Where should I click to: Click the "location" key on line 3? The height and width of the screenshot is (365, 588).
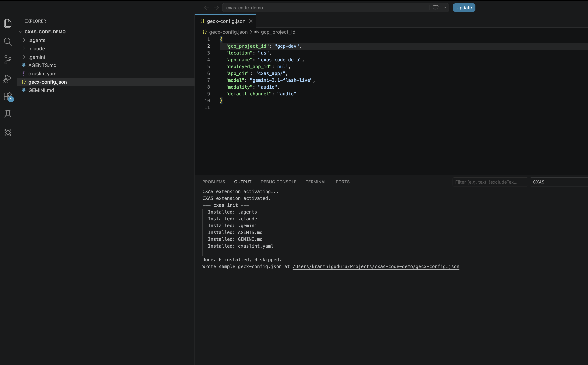239,53
